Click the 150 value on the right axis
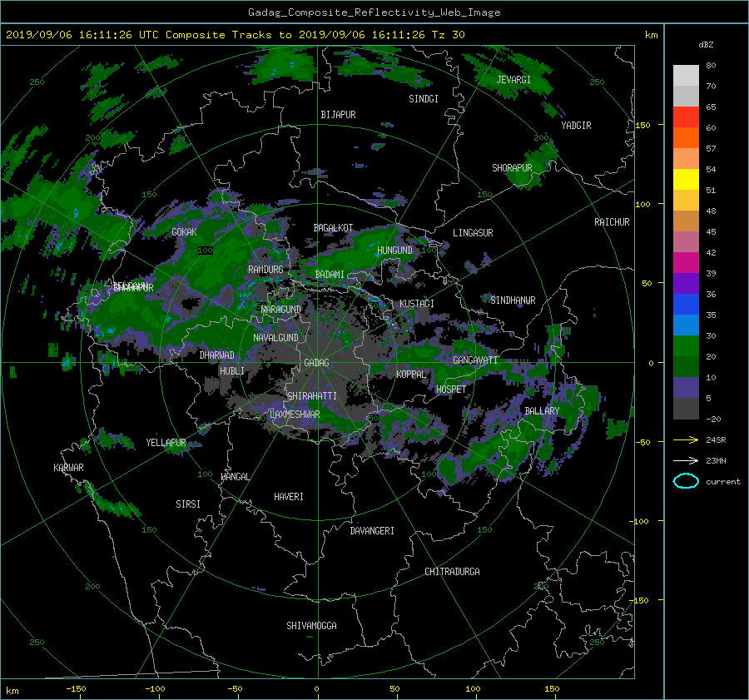The image size is (749, 700). (643, 125)
